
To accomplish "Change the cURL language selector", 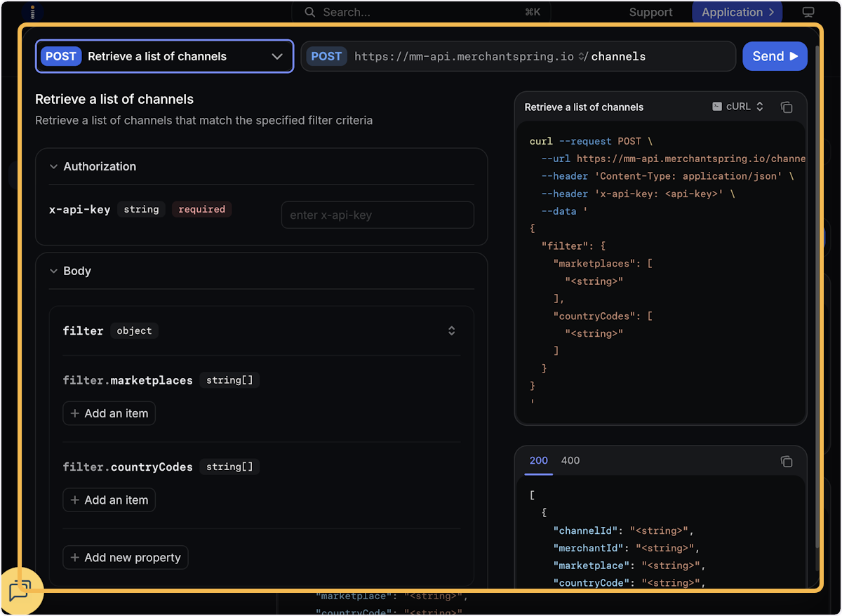I will pyautogui.click(x=737, y=107).
